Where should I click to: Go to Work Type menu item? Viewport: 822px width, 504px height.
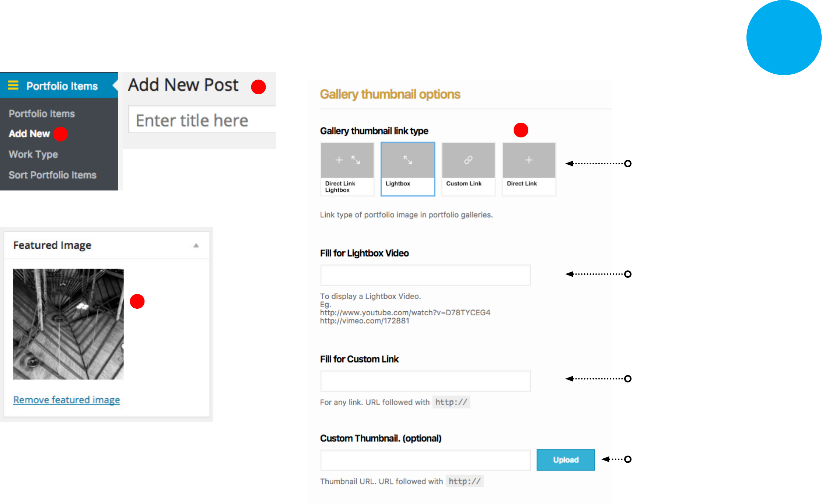coord(33,154)
